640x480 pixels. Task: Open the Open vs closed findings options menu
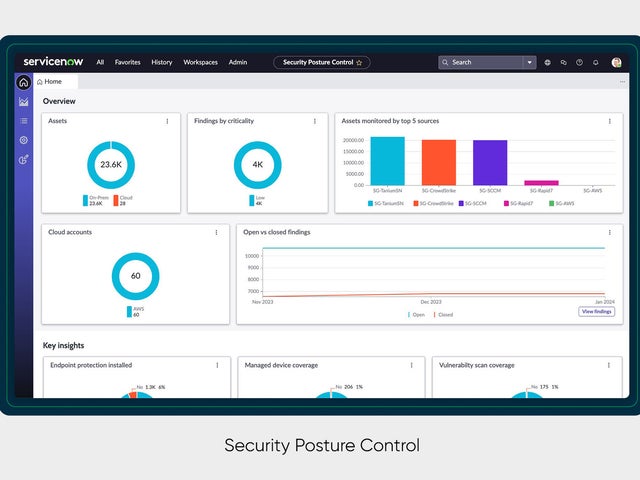610,232
